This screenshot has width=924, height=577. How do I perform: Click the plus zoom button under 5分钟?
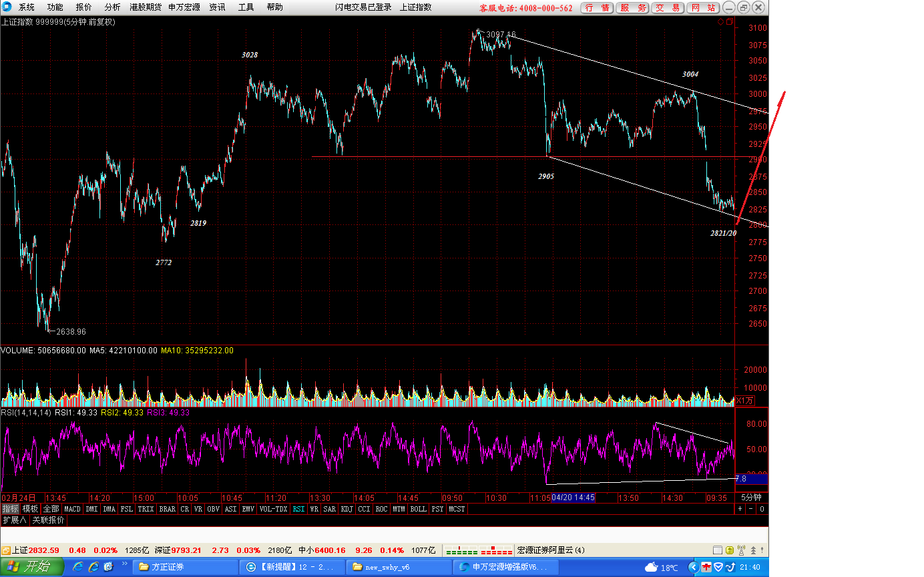[x=739, y=509]
